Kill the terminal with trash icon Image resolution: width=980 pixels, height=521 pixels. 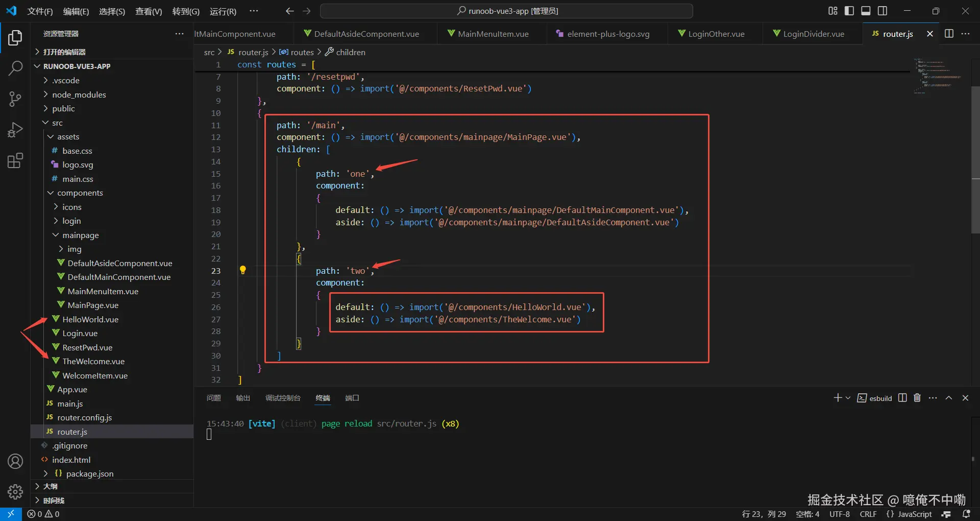(x=917, y=398)
